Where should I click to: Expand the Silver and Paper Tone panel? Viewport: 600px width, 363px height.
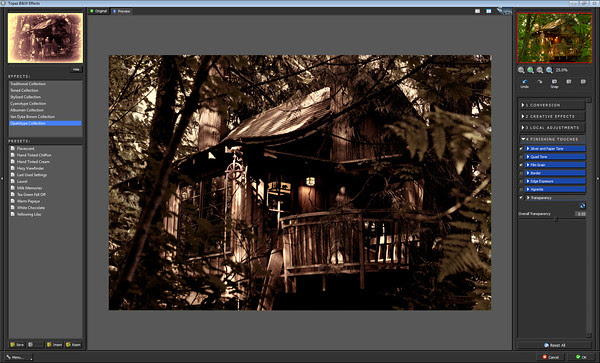(555, 148)
